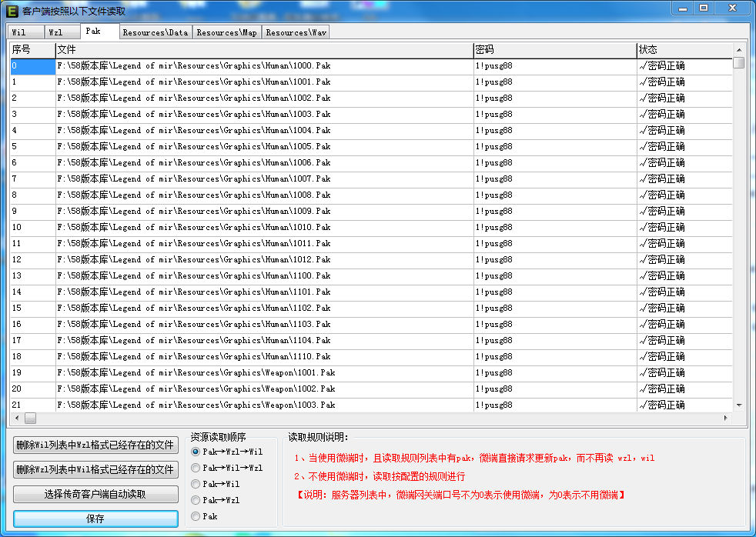The width and height of the screenshot is (756, 537).
Task: Click the 保存 button
Action: [x=95, y=519]
